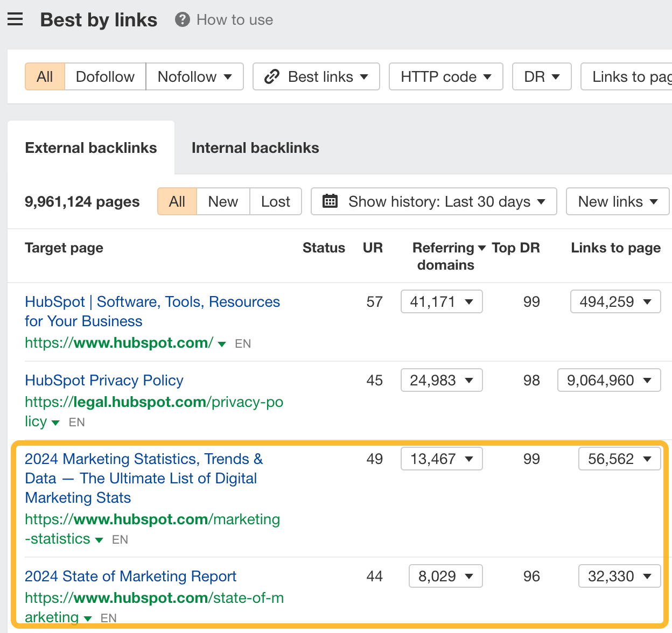Image resolution: width=672 pixels, height=633 pixels.
Task: Open the New links dropdown
Action: tap(617, 201)
